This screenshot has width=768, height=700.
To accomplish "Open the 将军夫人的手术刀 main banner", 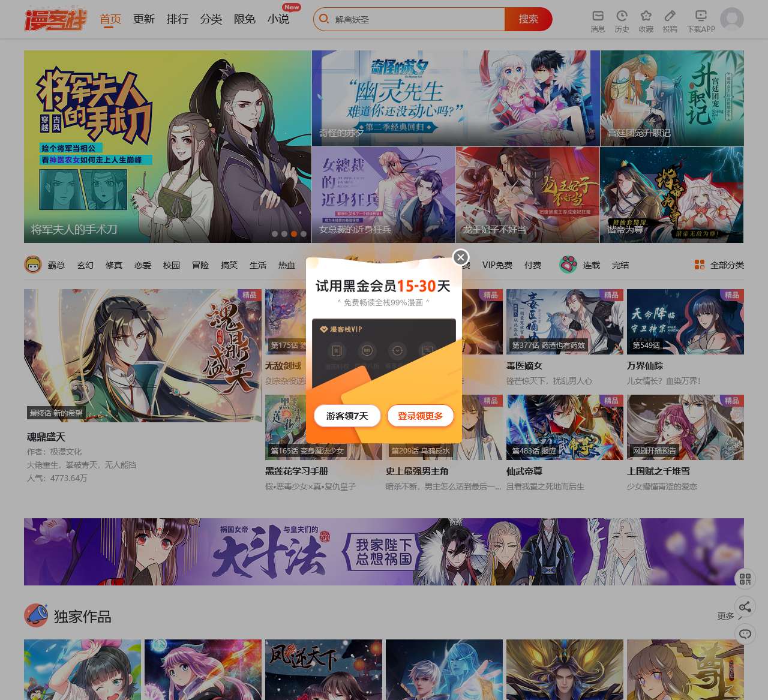I will 167,146.
